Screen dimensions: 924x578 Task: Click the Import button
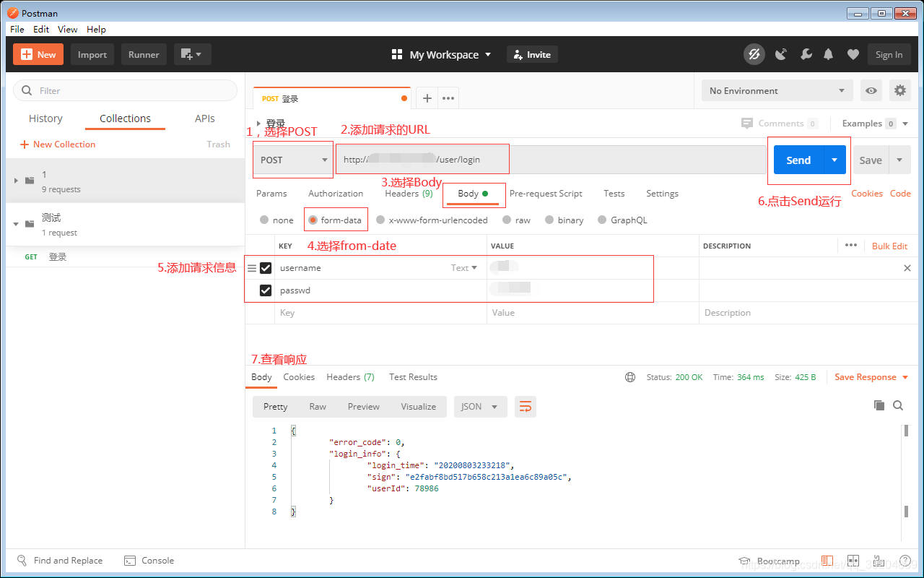click(x=92, y=54)
